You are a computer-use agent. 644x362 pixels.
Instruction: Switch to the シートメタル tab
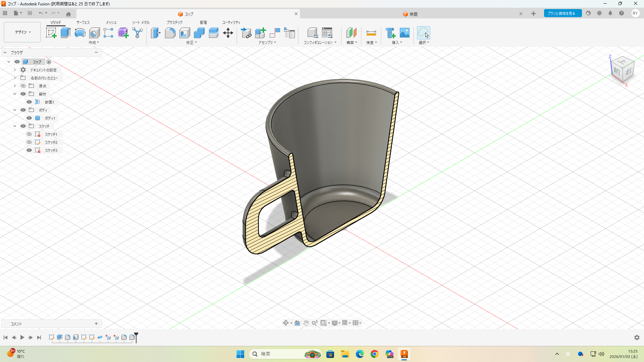pyautogui.click(x=141, y=22)
